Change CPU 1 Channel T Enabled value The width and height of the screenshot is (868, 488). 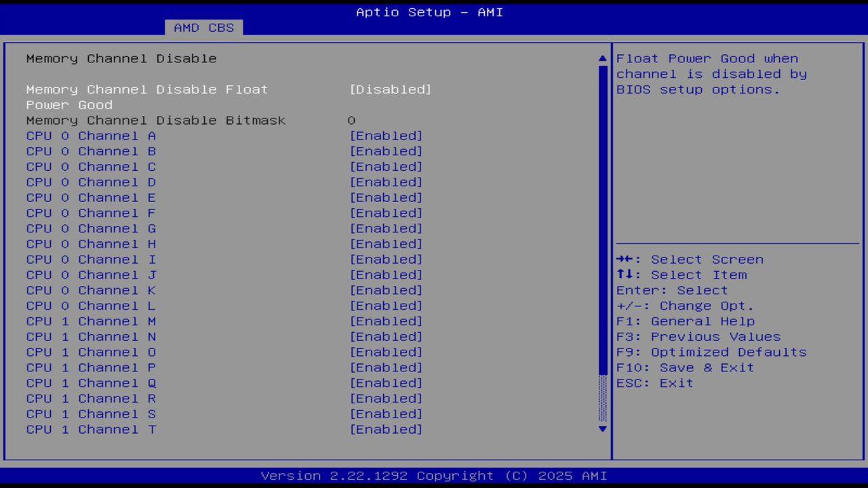click(x=386, y=430)
